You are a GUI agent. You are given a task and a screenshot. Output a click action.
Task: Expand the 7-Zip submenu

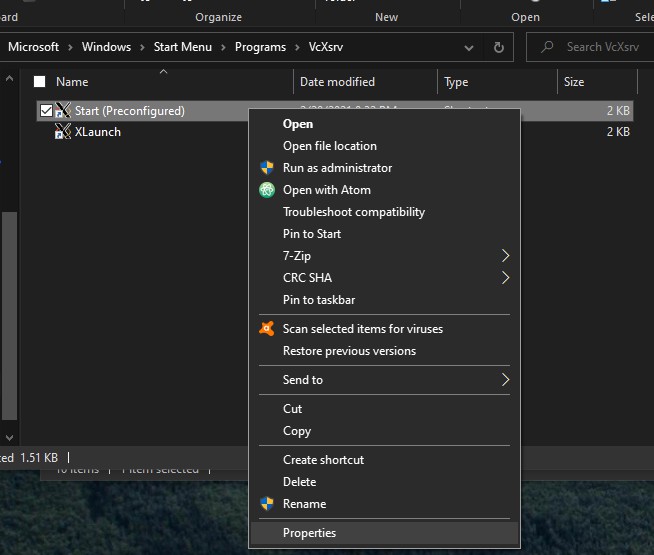tap(506, 256)
